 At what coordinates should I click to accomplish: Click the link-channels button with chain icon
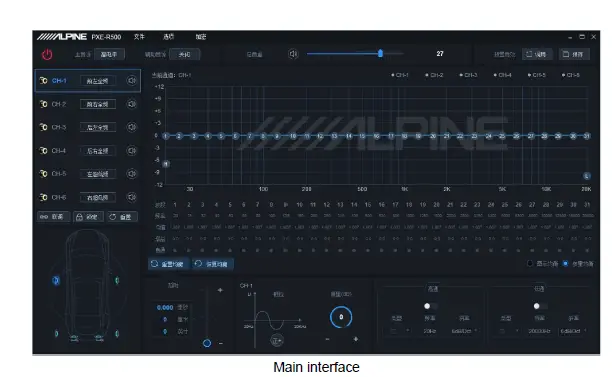click(53, 217)
